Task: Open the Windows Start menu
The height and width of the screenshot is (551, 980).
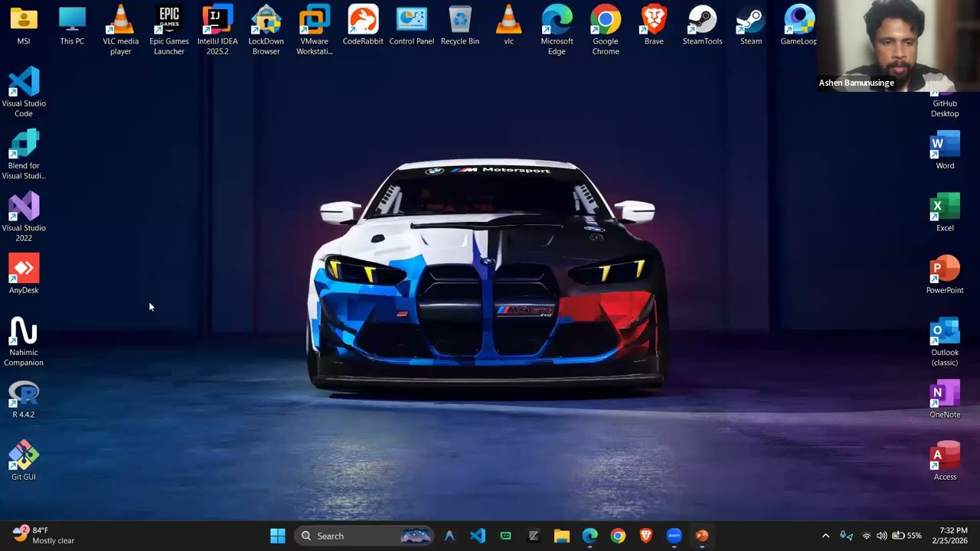Action: 278,536
